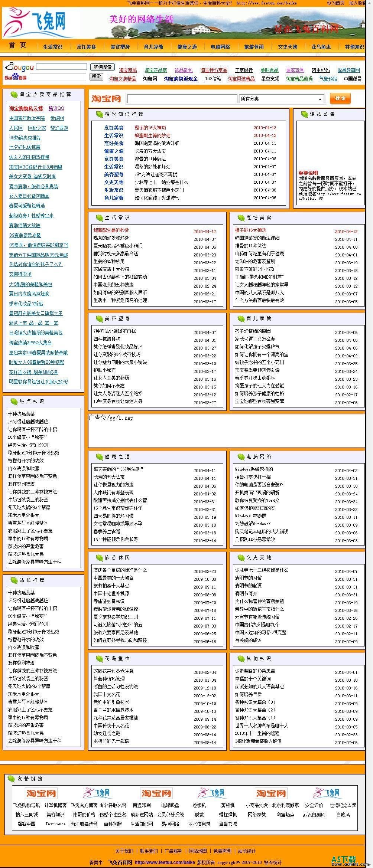Screen dimensions: 373x868
Task: Open 生活常识 navigation menu item
Action: tap(52, 47)
